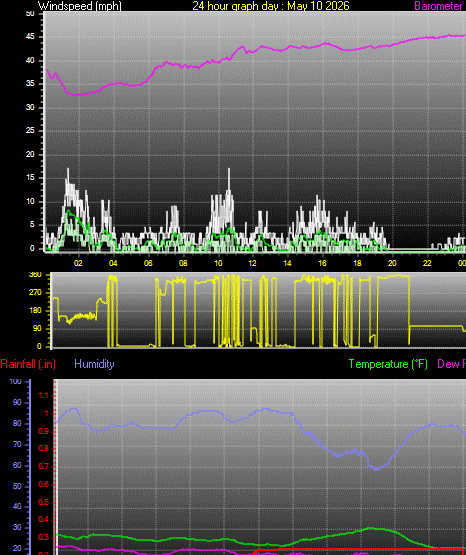Image resolution: width=466 pixels, height=555 pixels.
Task: Click the 40 tick on humidity axis
Action: click(17, 507)
